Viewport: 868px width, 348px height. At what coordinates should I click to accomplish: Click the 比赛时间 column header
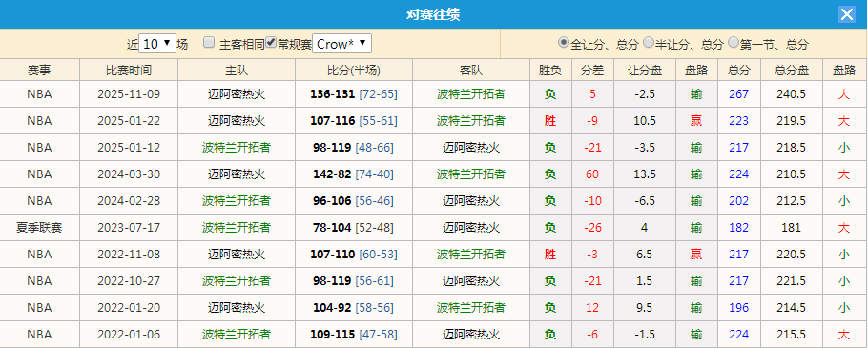pyautogui.click(x=129, y=71)
